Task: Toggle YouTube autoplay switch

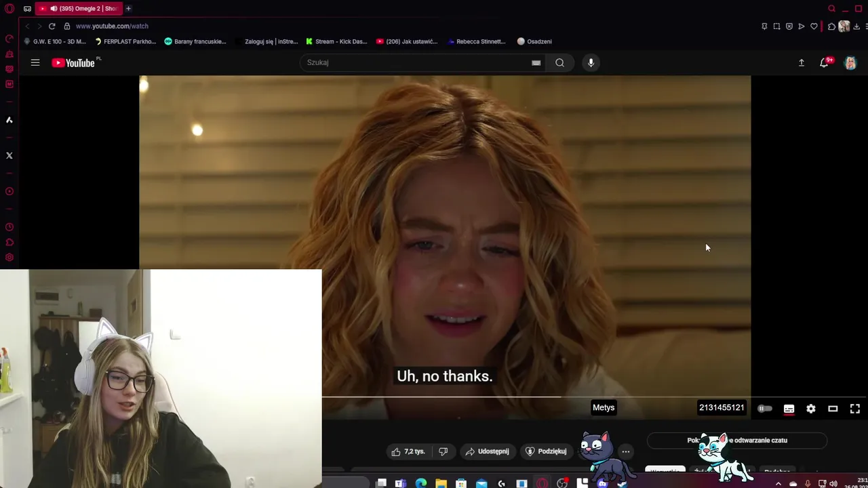Action: point(765,409)
